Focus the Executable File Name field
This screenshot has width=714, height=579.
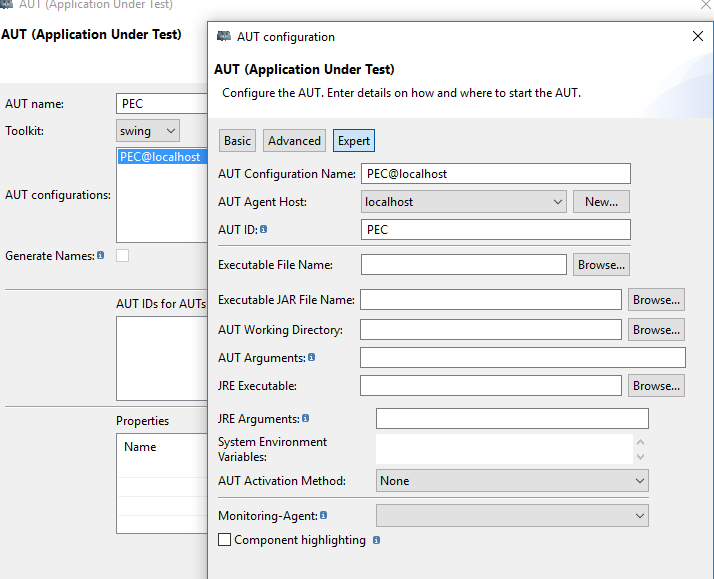click(x=464, y=264)
